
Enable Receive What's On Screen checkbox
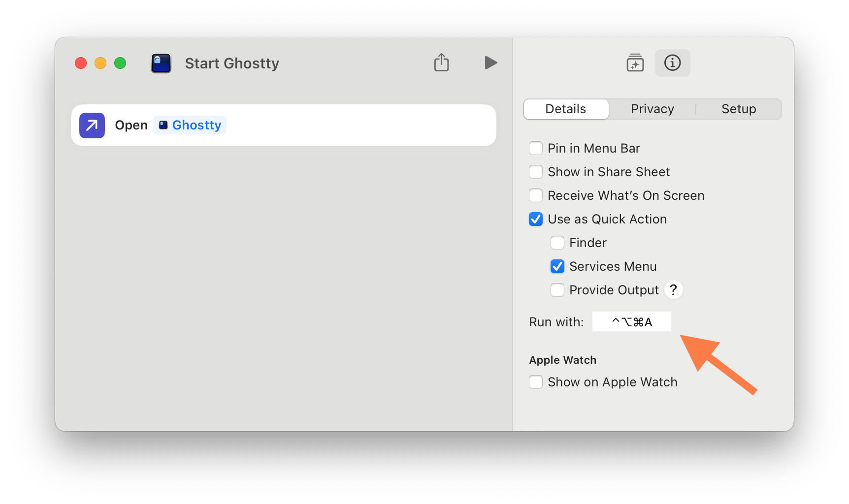point(536,195)
